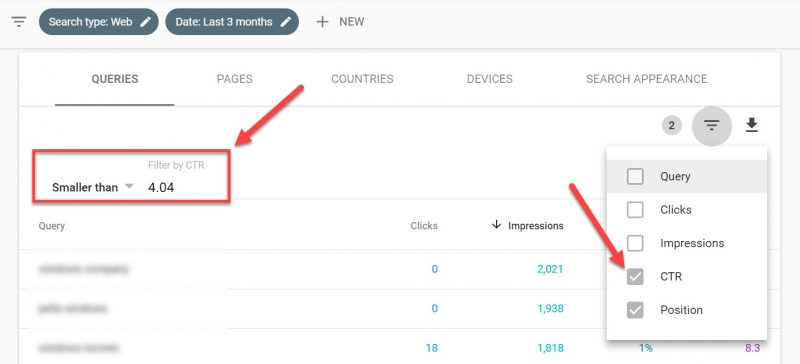800x364 pixels.
Task: Click the Clicks column header
Action: point(424,226)
